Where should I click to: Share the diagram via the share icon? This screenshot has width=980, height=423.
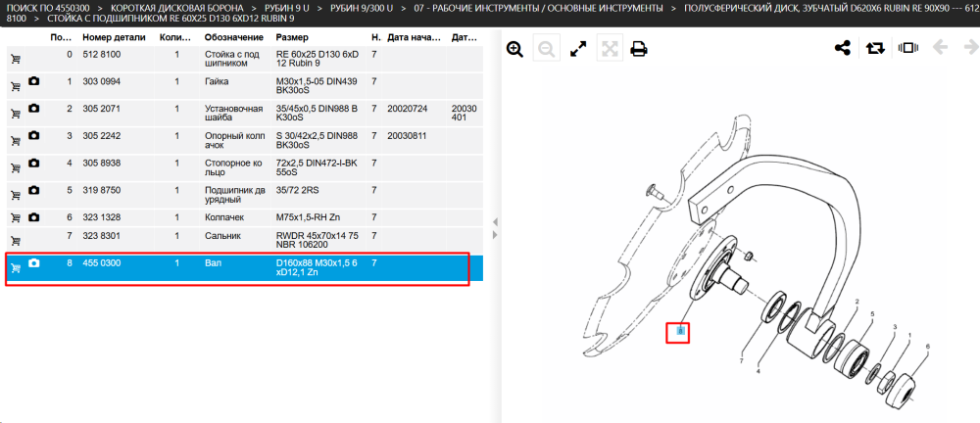843,48
